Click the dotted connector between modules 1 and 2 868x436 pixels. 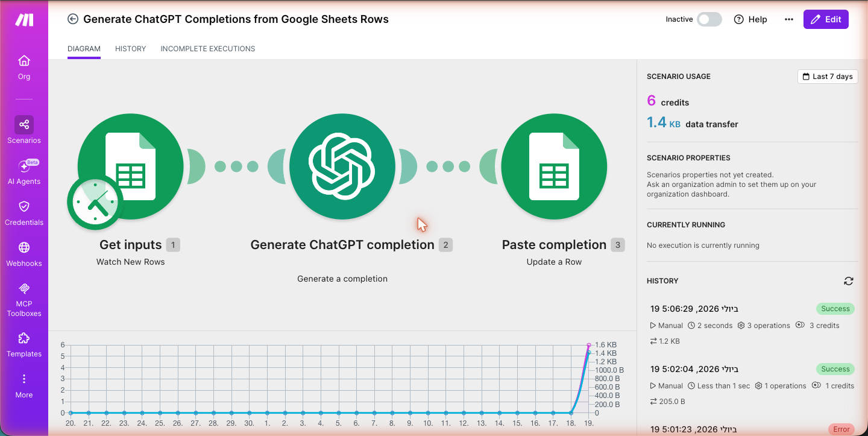click(236, 166)
